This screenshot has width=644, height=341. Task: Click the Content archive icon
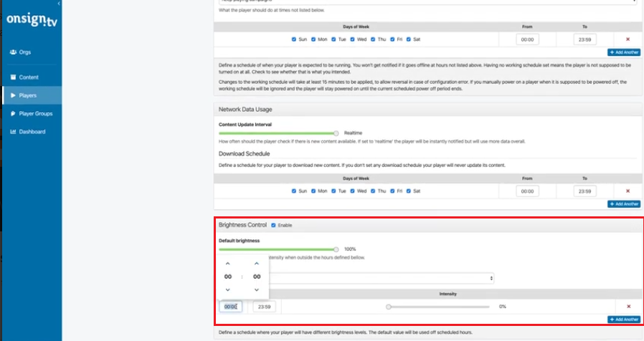click(x=13, y=77)
